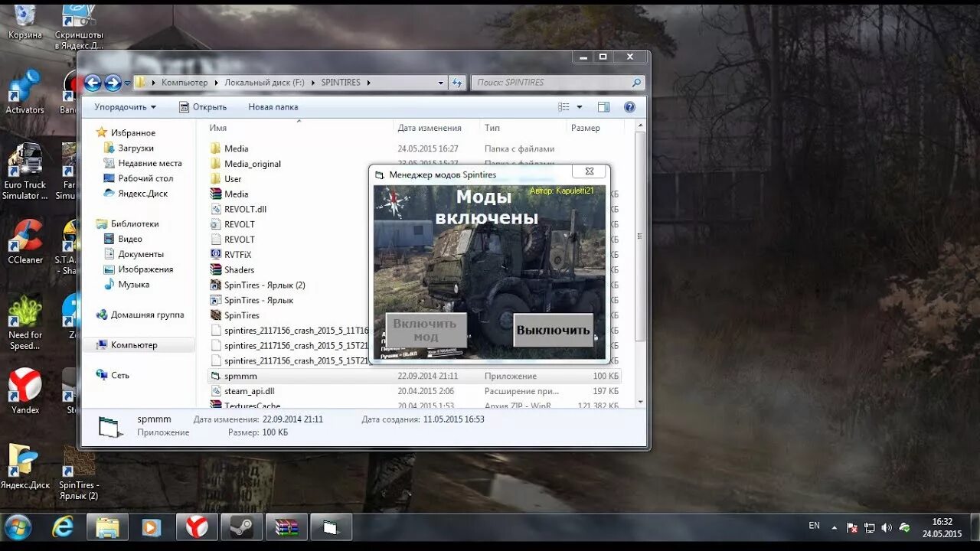Change view with the view mode icon

[564, 107]
